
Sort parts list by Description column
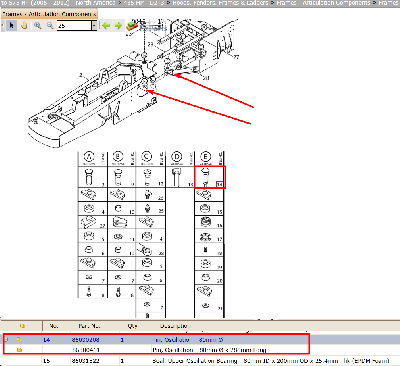tap(176, 326)
